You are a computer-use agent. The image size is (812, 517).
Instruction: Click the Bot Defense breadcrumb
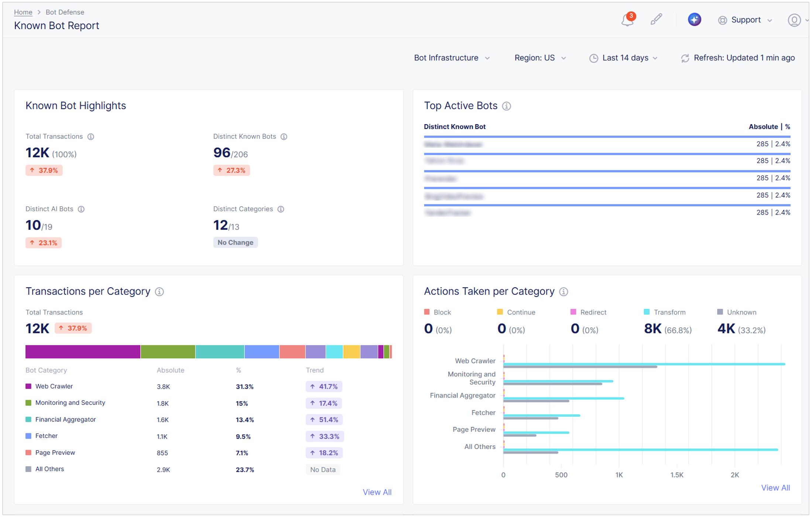pos(65,12)
